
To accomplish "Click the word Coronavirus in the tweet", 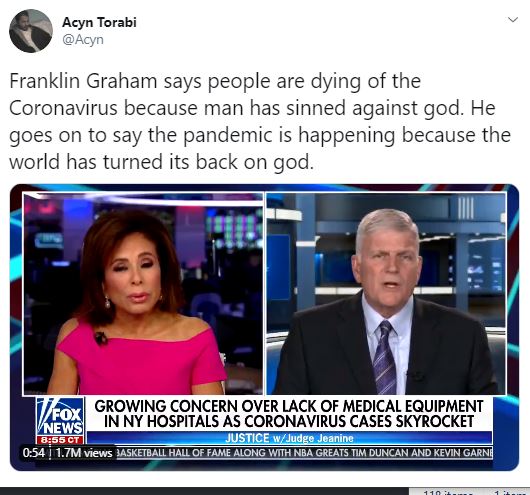I will click(x=63, y=108).
